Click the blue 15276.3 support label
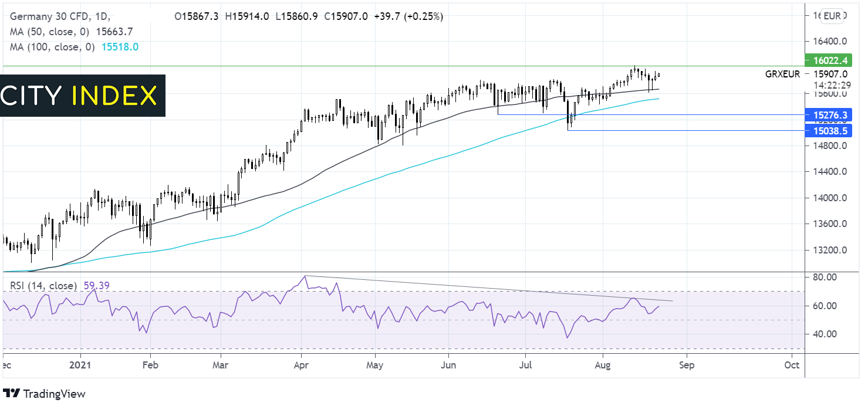Image resolution: width=868 pixels, height=406 pixels. tap(829, 115)
